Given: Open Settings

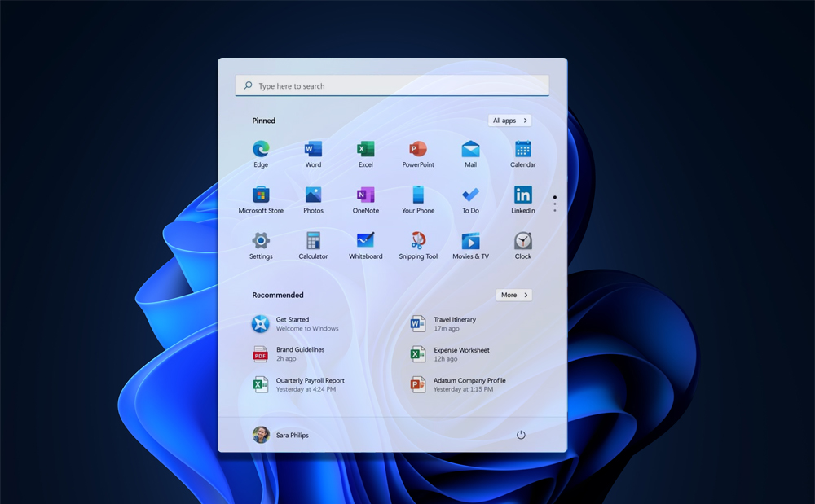Looking at the screenshot, I should click(261, 246).
